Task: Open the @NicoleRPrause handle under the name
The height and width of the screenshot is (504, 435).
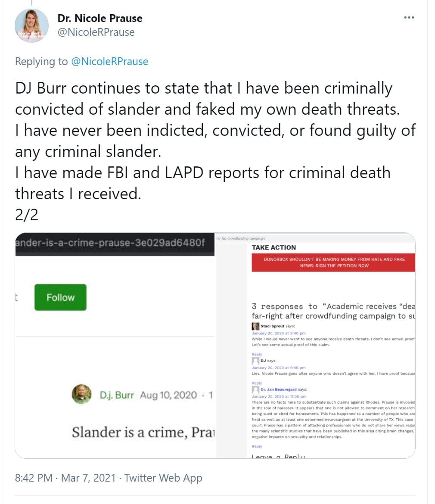Action: (96, 32)
